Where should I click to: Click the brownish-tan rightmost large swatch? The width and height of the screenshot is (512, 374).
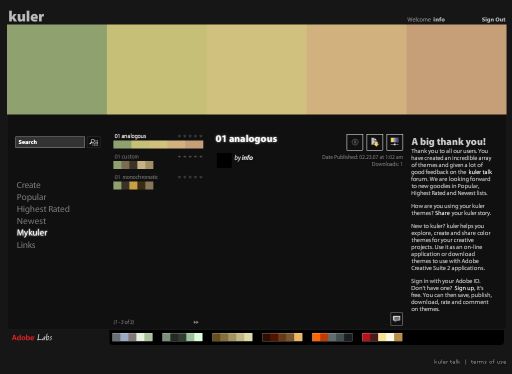pyautogui.click(x=456, y=69)
